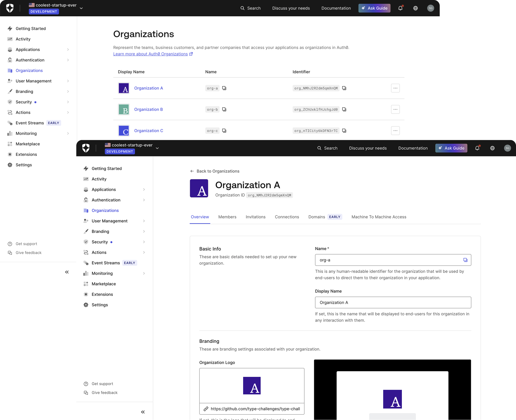Copy the org-a name using the copy icon
Screen dimensions: 516x420
click(224, 88)
